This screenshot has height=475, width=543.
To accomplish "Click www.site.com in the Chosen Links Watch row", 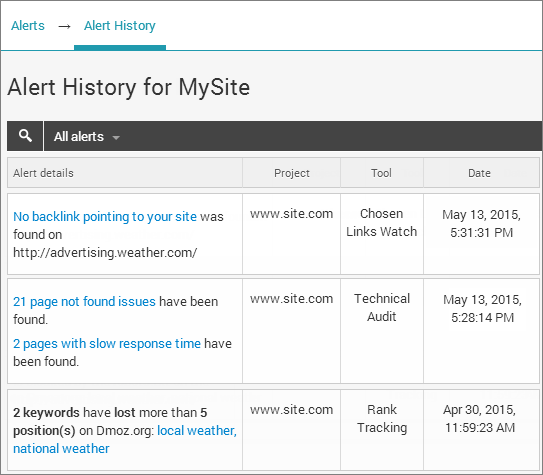I will pyautogui.click(x=292, y=214).
